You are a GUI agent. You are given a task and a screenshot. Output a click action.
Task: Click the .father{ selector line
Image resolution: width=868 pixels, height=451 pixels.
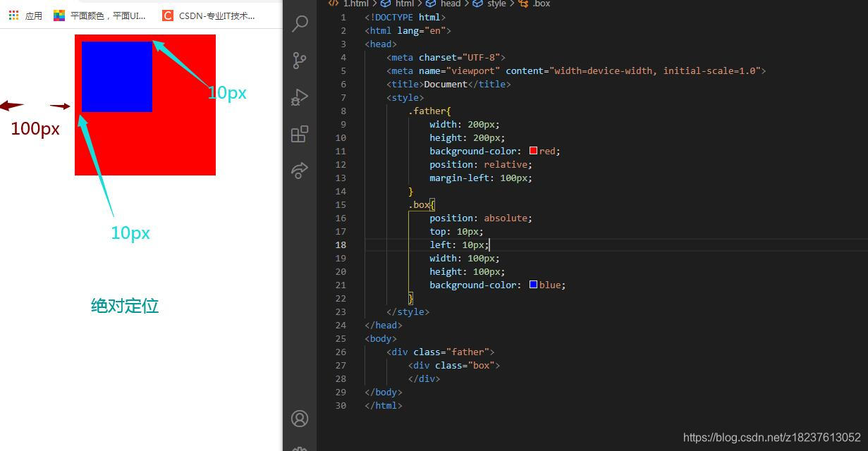[429, 111]
